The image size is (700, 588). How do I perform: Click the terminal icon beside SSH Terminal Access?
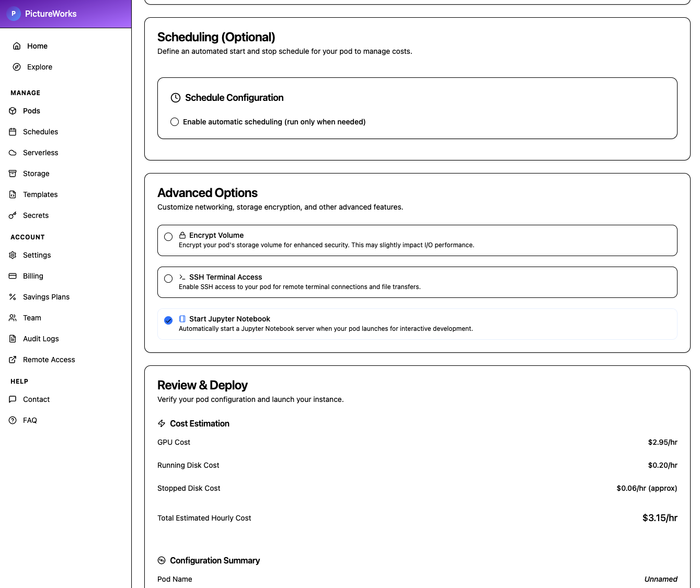tap(182, 276)
